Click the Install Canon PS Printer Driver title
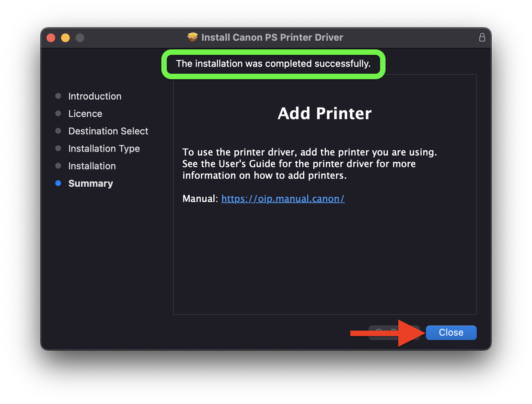The image size is (532, 404). coord(272,37)
